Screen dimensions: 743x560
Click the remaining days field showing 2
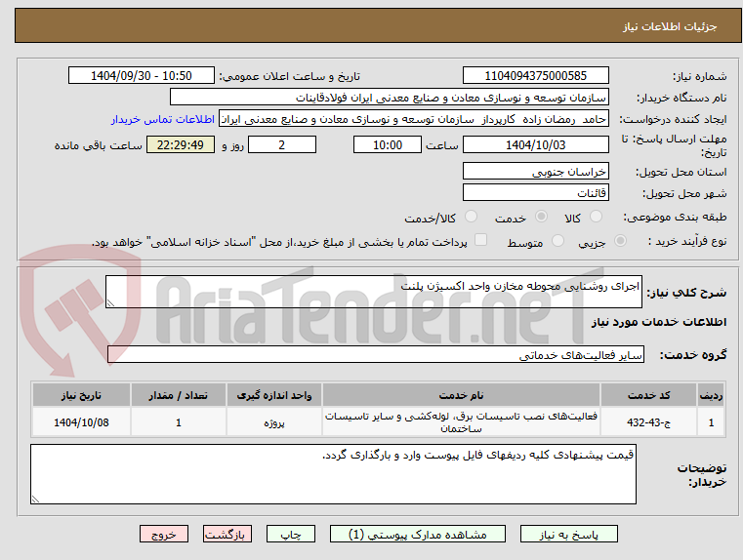(x=282, y=144)
